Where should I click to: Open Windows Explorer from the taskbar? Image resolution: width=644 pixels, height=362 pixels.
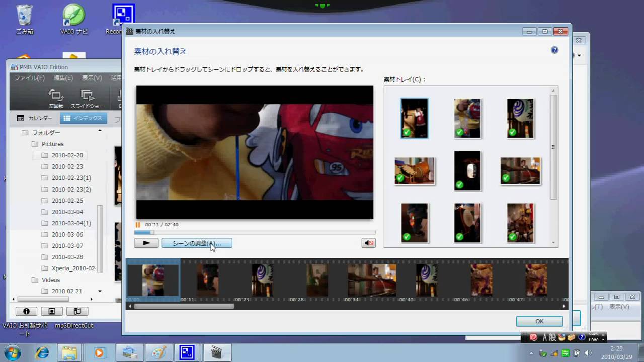[70, 353]
